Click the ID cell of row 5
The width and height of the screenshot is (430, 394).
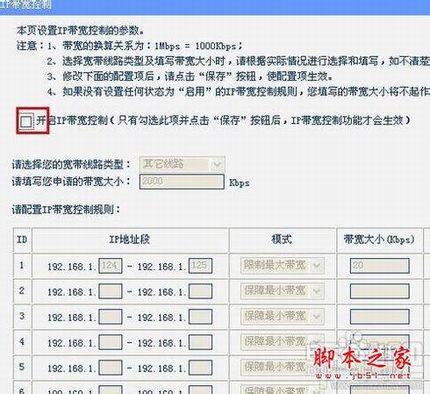point(22,367)
